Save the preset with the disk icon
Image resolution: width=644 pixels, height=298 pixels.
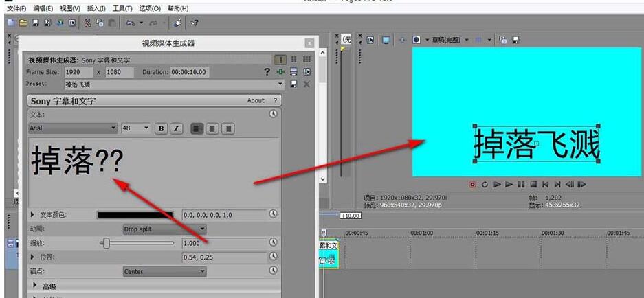[293, 84]
